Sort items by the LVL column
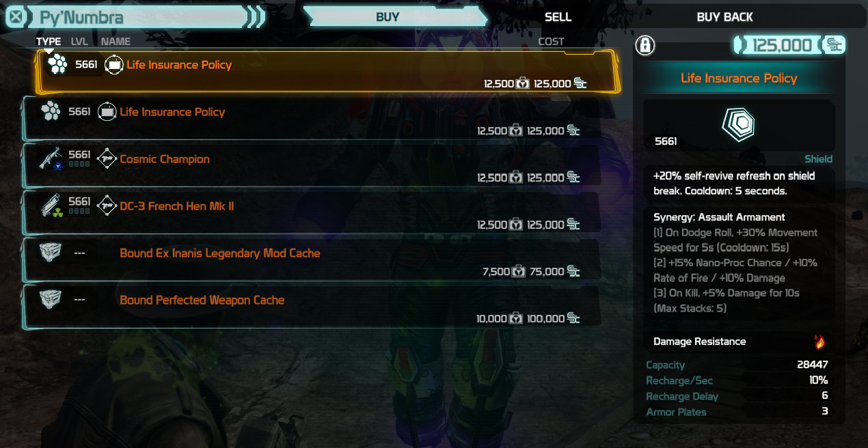 [79, 42]
